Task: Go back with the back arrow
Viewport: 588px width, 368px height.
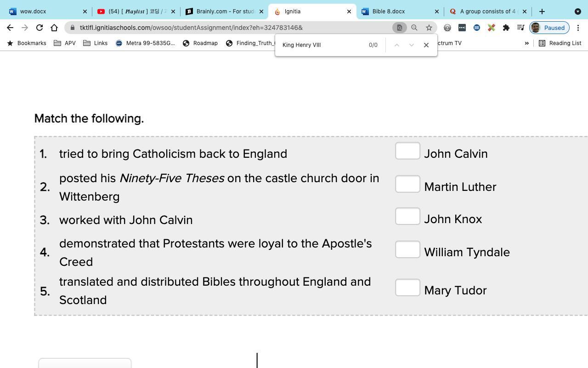Action: pyautogui.click(x=10, y=28)
